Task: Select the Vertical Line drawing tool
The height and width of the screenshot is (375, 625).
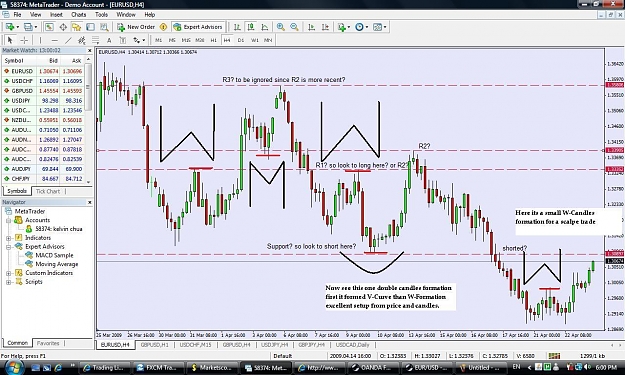Action: [x=40, y=40]
